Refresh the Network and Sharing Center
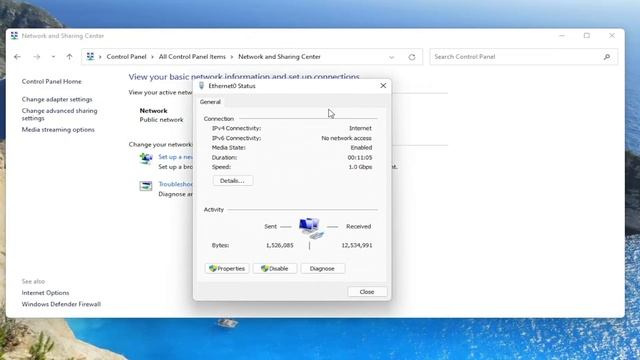Screen dimensions: 640x360 coord(412,57)
